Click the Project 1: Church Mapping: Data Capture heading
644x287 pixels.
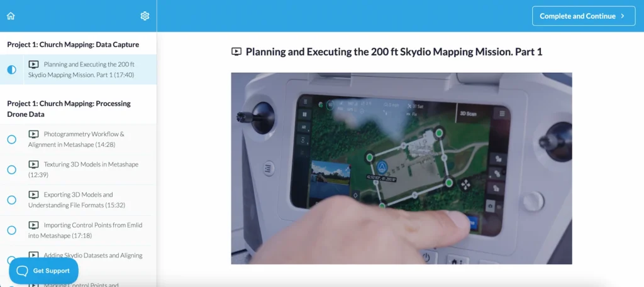point(73,45)
